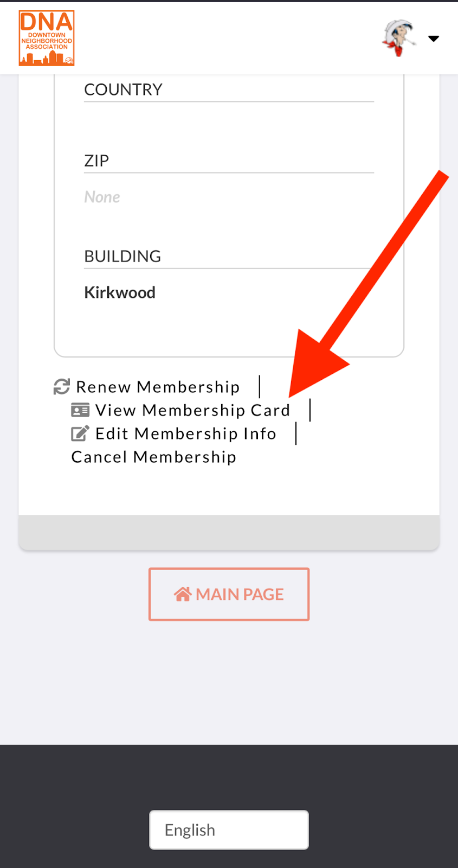This screenshot has height=868, width=458.
Task: Open the user avatar profile picture
Action: (x=399, y=38)
